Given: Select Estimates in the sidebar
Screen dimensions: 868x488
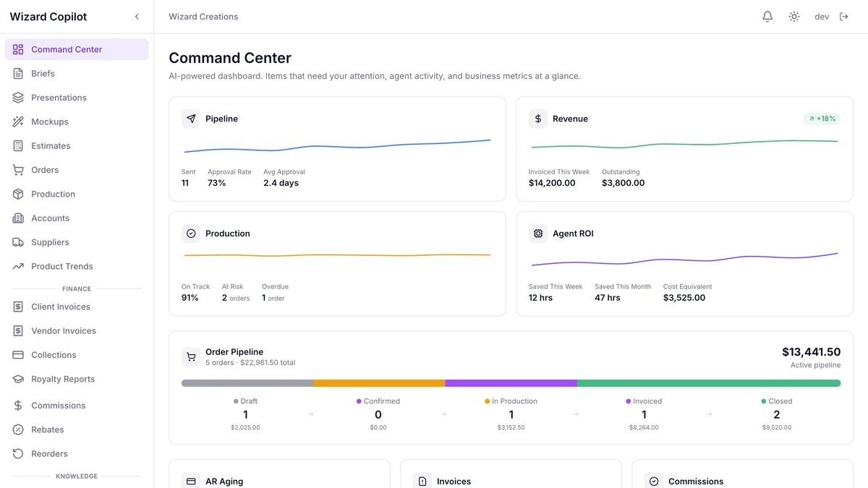Looking at the screenshot, I should pyautogui.click(x=77, y=146).
